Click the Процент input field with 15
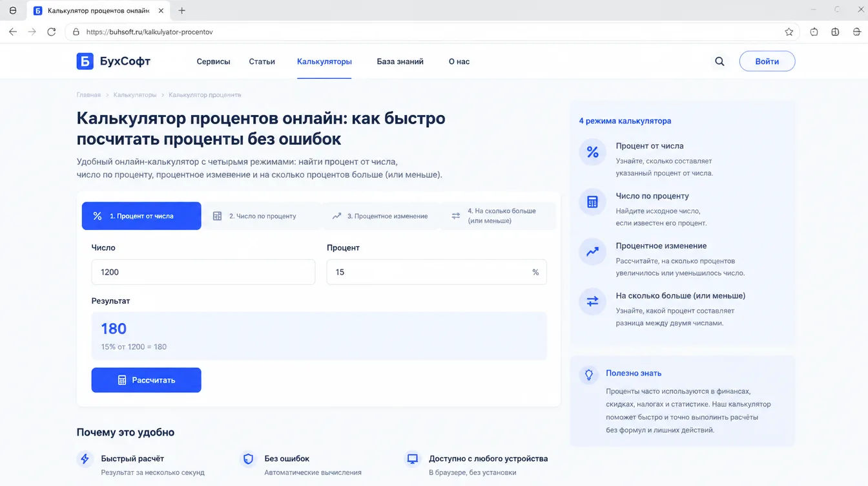868x486 pixels. 437,272
